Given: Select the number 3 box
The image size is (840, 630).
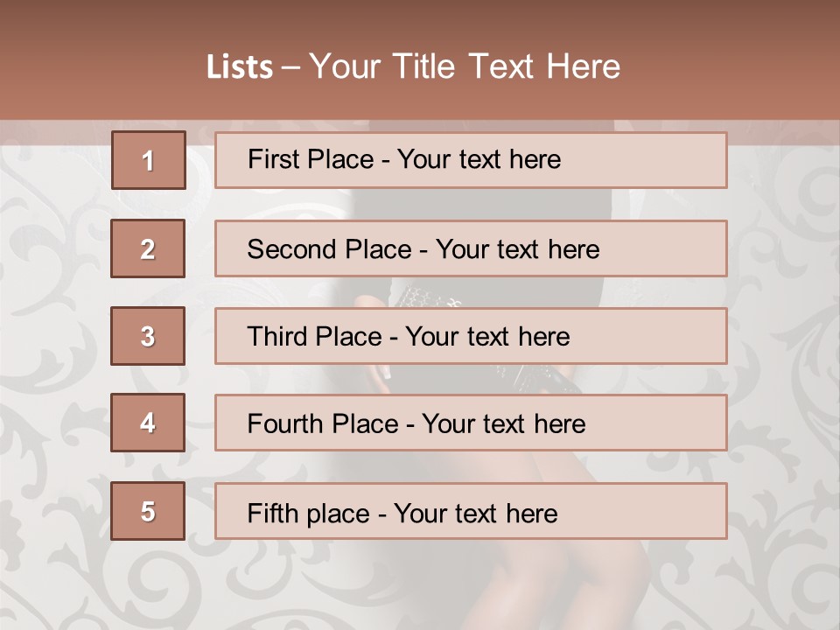Looking at the screenshot, I should click(148, 336).
